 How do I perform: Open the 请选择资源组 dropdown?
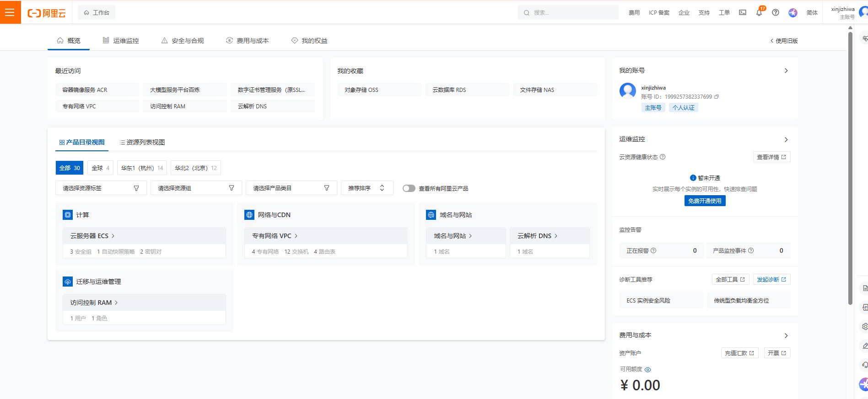point(196,188)
